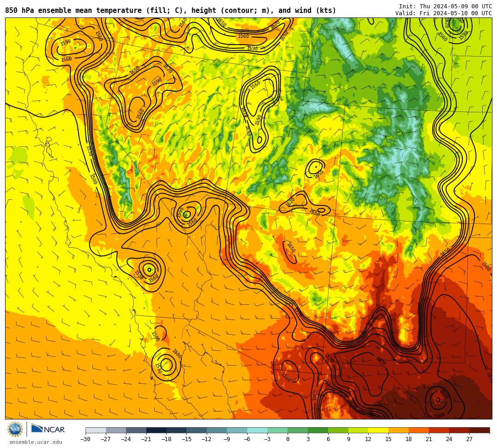This screenshot has width=497, height=448.
Task: Pick the yellow colorbar swatch from 12 to 15
Action: coord(378,430)
